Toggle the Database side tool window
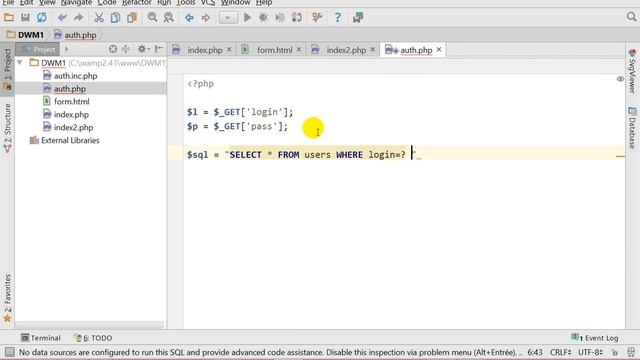Screen dimensions: 640x360 pos(632,128)
